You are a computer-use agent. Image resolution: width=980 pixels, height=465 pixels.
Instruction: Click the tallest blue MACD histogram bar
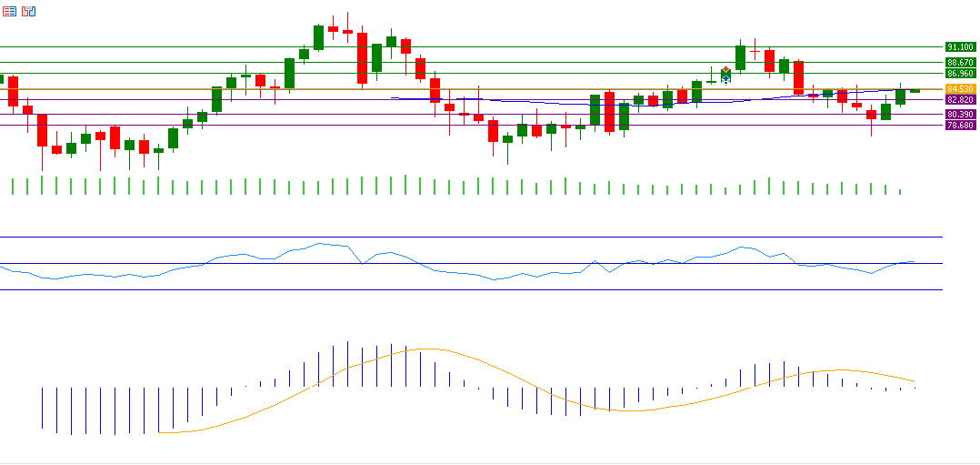tap(347, 364)
